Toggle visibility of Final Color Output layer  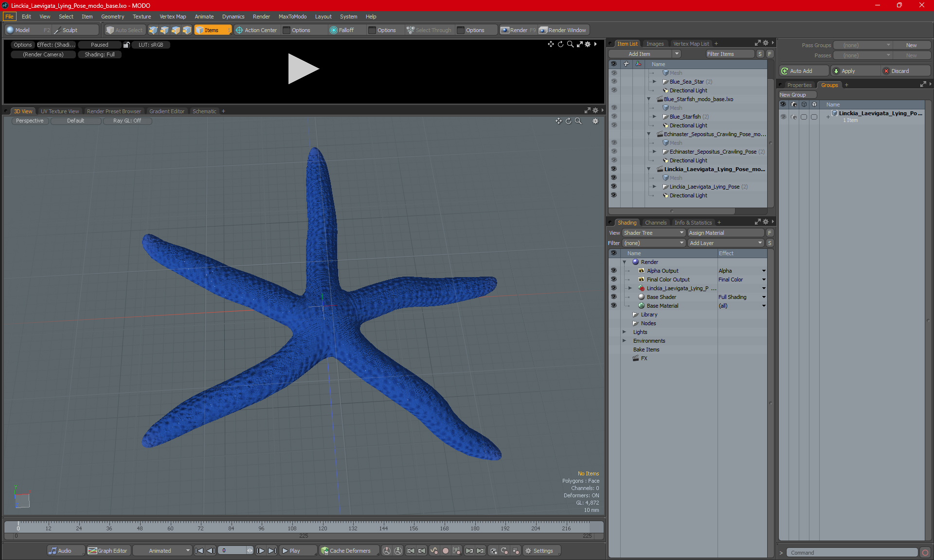coord(613,280)
